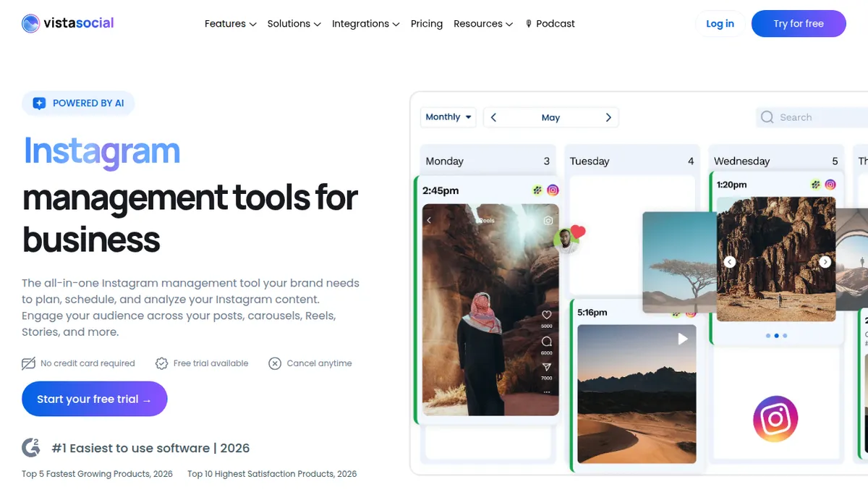Click carousel next arrow on rock photo

[825, 262]
